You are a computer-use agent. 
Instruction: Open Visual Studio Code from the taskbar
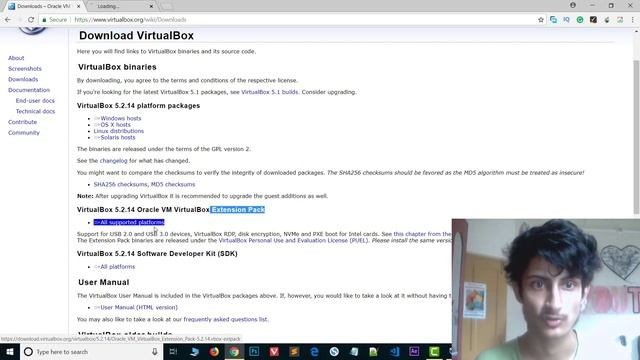point(394,351)
